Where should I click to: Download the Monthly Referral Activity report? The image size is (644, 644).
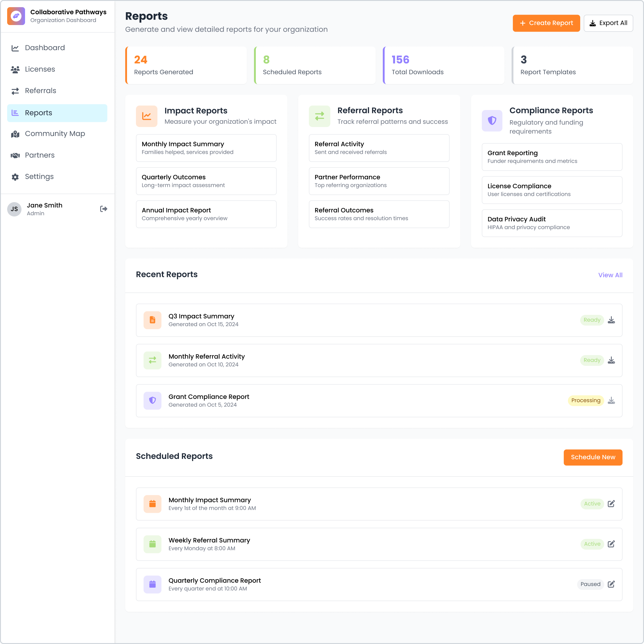[611, 360]
